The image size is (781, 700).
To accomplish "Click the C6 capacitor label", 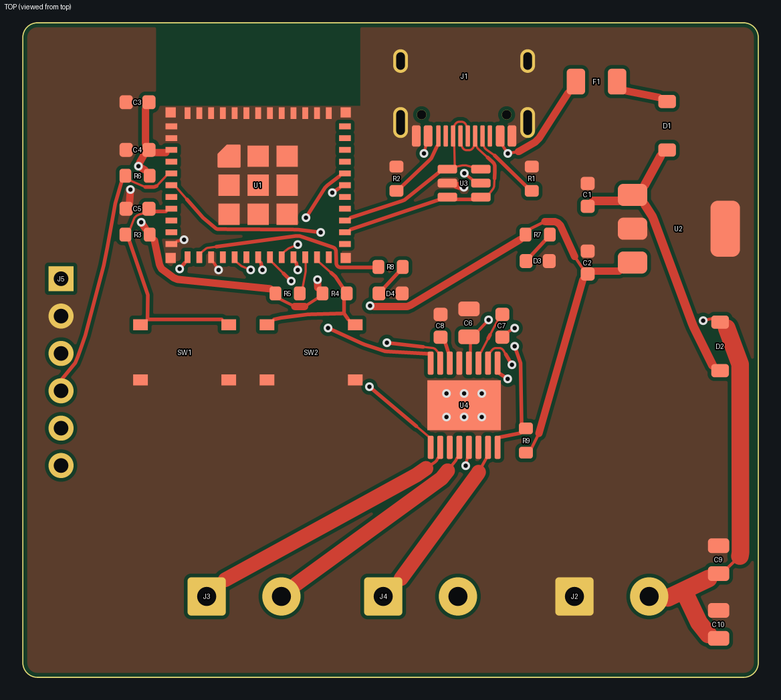I will click(x=468, y=323).
